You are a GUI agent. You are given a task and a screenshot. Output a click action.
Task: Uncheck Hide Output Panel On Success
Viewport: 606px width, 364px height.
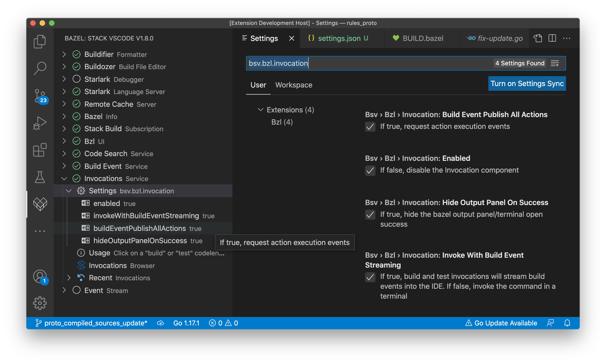pos(370,215)
